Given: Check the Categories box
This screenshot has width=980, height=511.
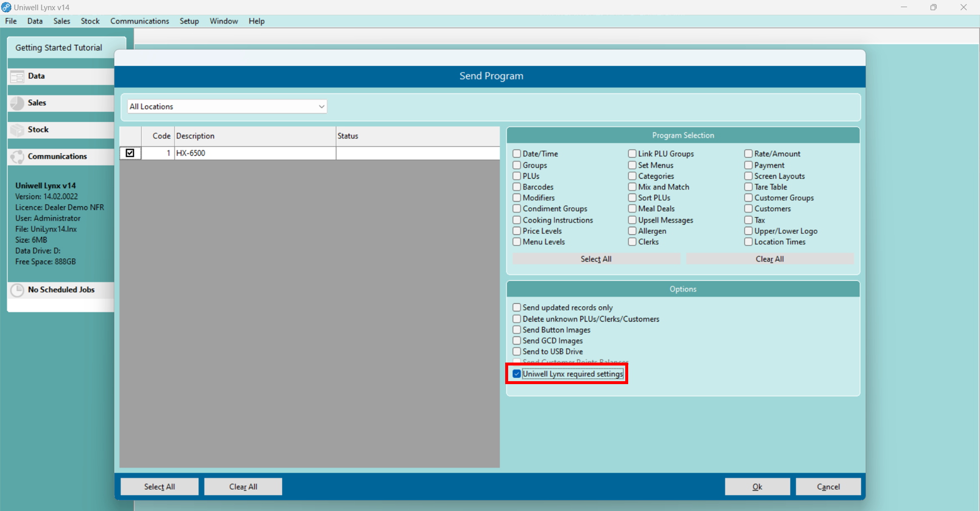Looking at the screenshot, I should click(632, 176).
